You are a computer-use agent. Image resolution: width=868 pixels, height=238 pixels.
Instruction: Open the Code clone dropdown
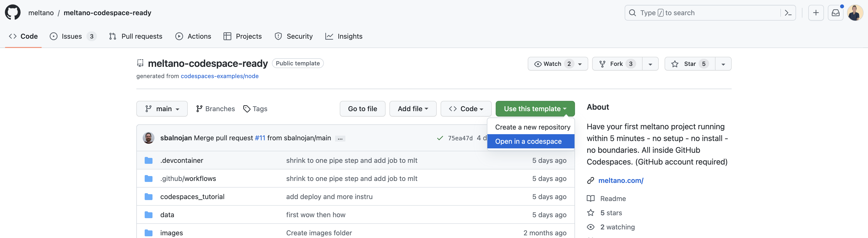coord(466,108)
